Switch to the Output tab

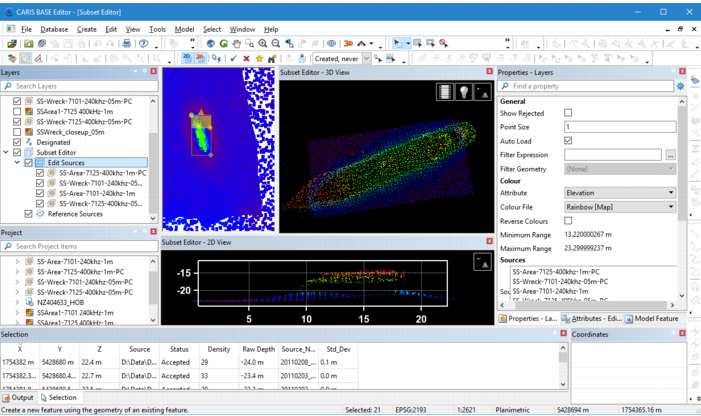(x=21, y=398)
